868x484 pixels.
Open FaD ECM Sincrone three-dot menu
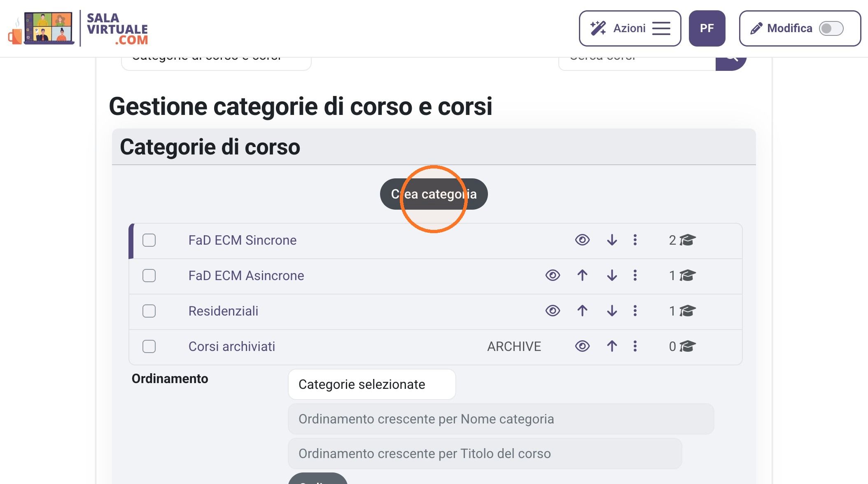pyautogui.click(x=635, y=240)
